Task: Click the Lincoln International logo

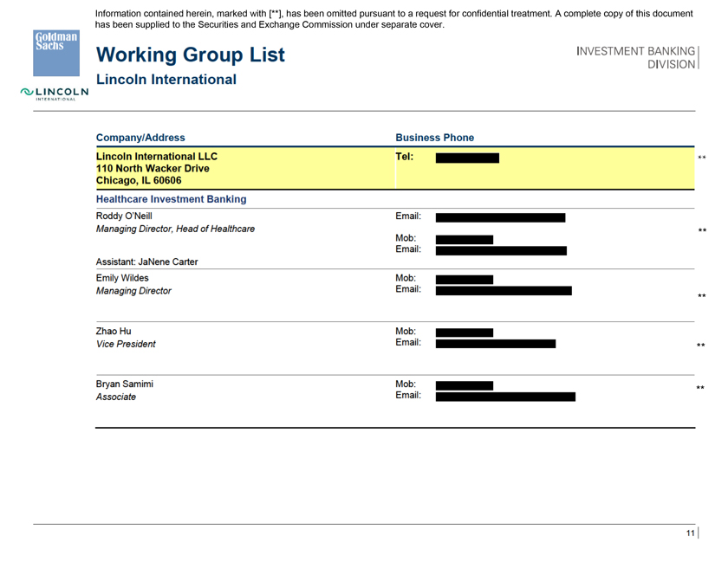Action: tap(55, 94)
